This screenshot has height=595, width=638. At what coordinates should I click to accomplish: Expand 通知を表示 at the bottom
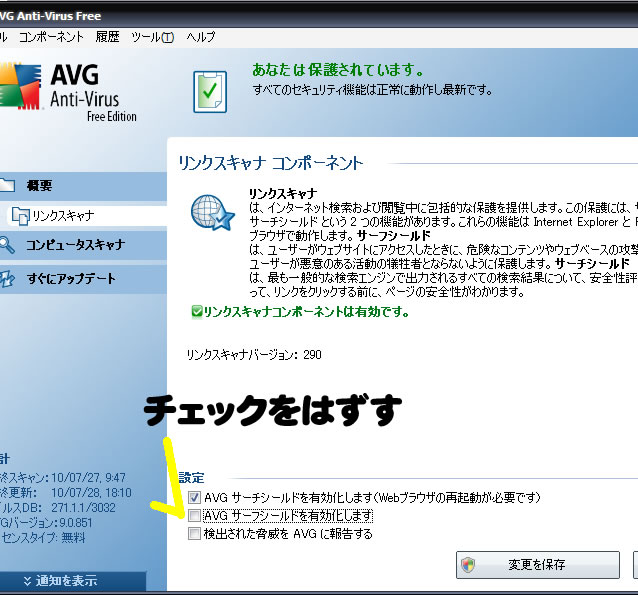click(73, 581)
